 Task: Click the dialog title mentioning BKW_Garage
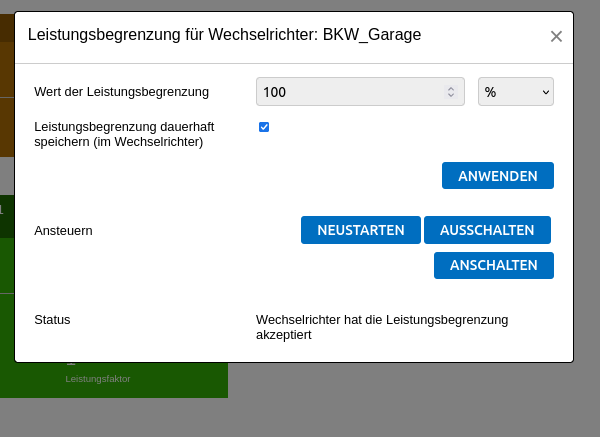click(224, 35)
